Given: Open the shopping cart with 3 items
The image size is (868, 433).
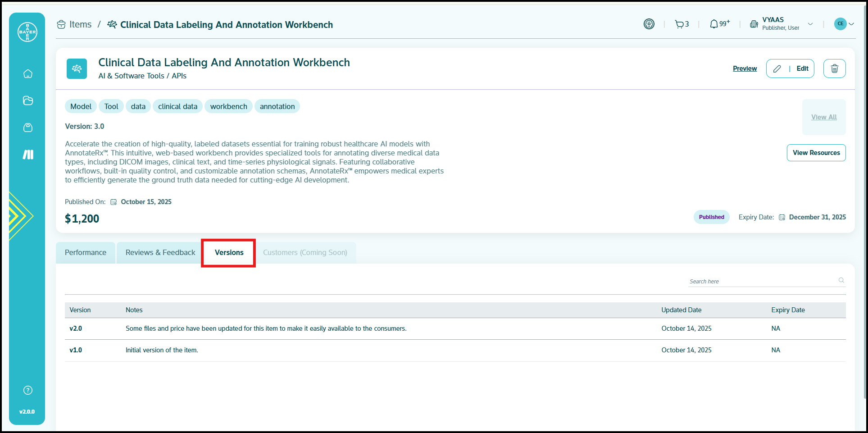Looking at the screenshot, I should coord(682,24).
